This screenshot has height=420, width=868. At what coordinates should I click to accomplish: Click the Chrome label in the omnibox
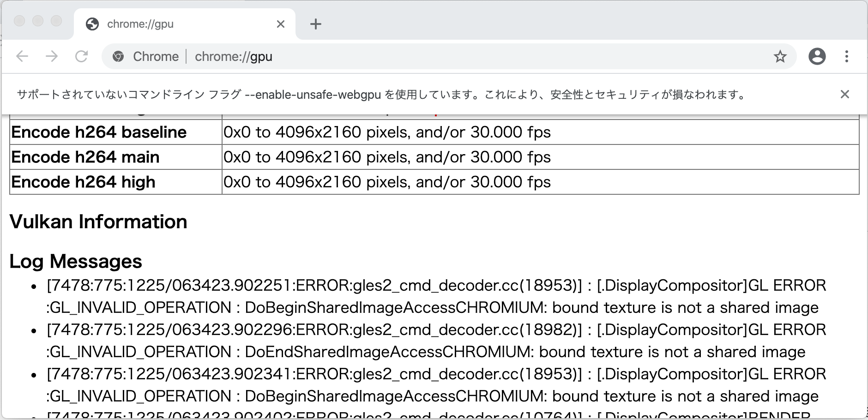point(156,56)
